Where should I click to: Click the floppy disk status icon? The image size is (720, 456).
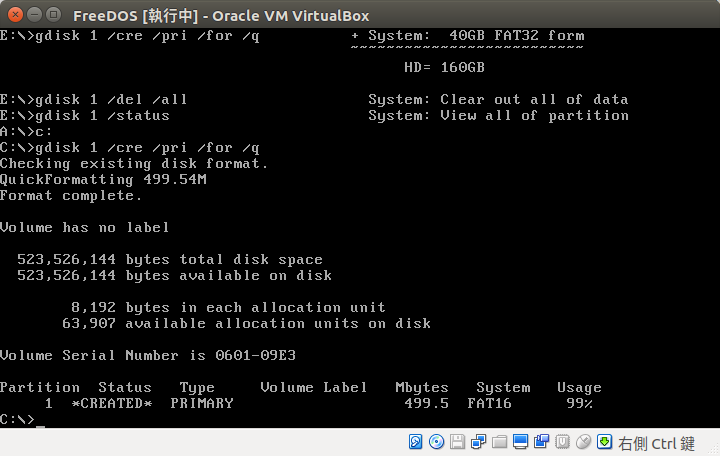(457, 442)
